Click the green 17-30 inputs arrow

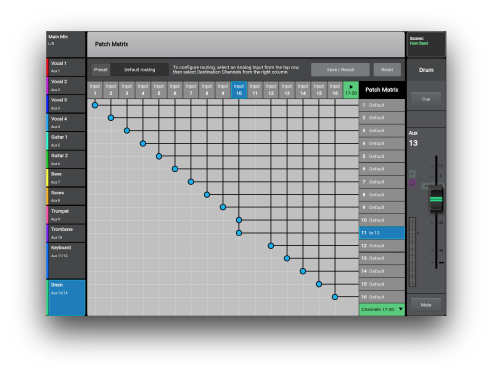point(351,90)
